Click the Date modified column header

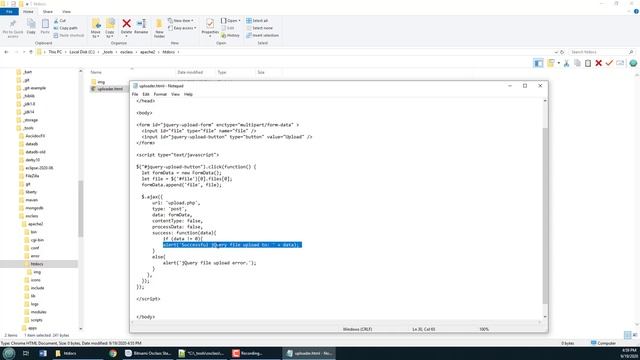(190, 72)
